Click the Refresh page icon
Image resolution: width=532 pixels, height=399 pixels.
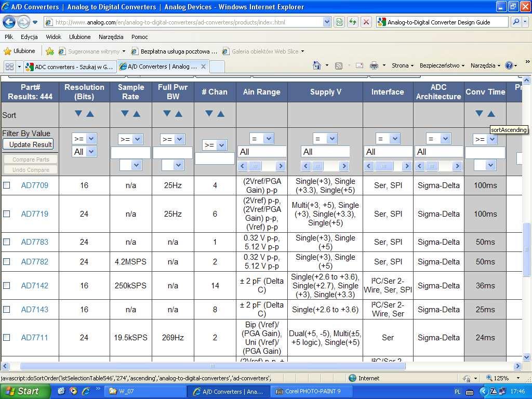point(353,22)
